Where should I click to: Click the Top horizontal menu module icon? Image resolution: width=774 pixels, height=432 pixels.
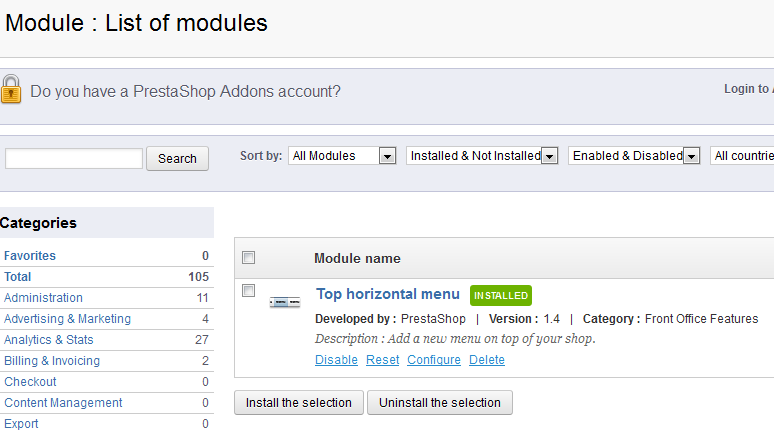pos(285,301)
